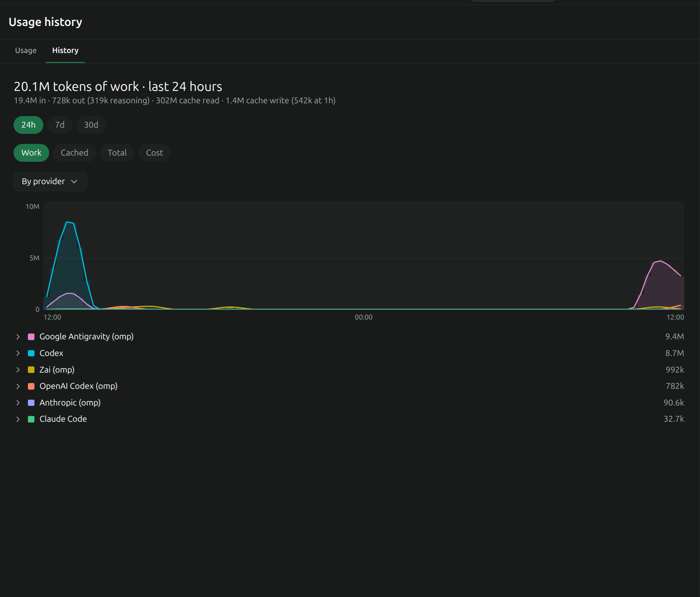
Task: Click the 00:00 axis label
Action: coord(364,317)
